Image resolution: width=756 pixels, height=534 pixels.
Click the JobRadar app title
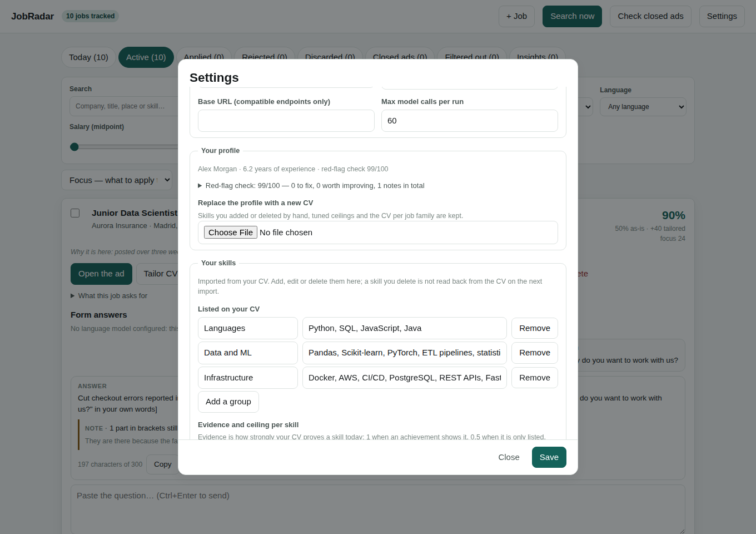coord(32,16)
